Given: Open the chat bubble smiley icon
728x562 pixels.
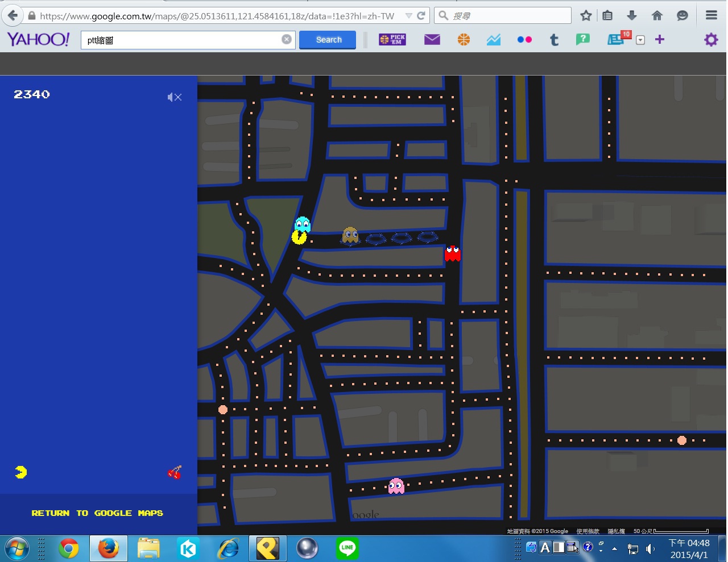Looking at the screenshot, I should pos(682,16).
